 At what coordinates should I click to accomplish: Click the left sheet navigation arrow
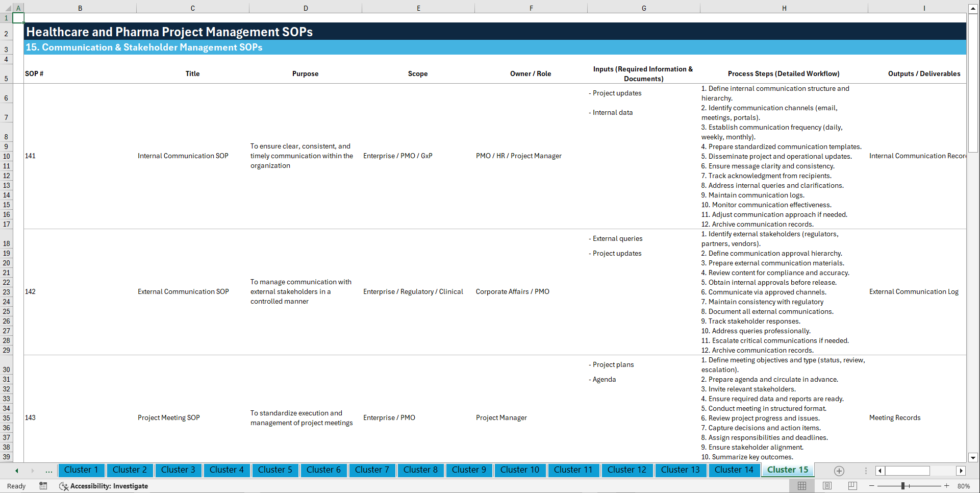(x=16, y=470)
